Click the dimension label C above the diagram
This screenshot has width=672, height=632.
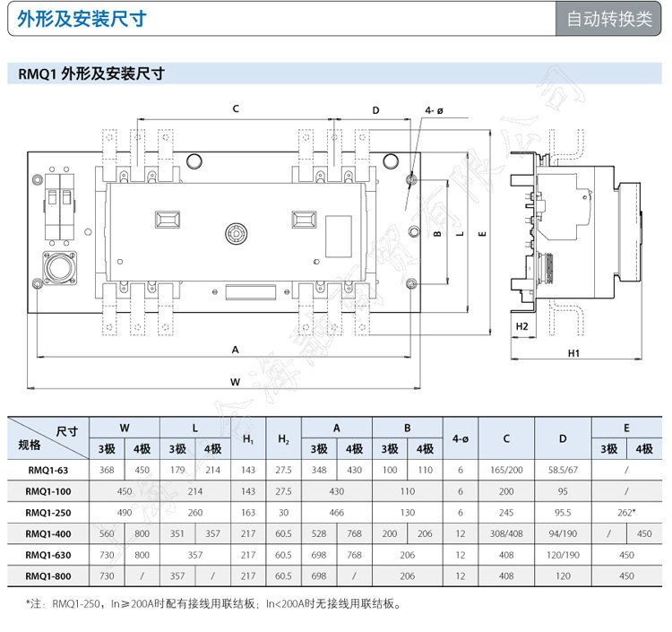click(236, 109)
